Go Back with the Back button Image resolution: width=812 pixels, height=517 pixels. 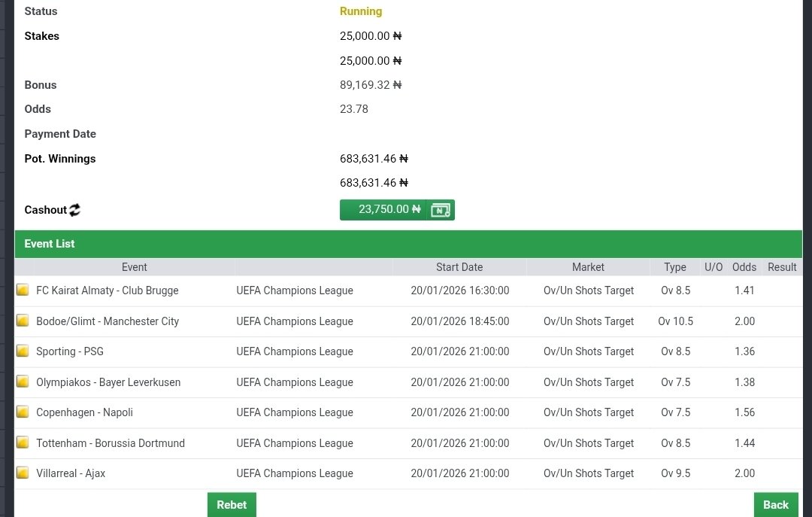tap(776, 504)
